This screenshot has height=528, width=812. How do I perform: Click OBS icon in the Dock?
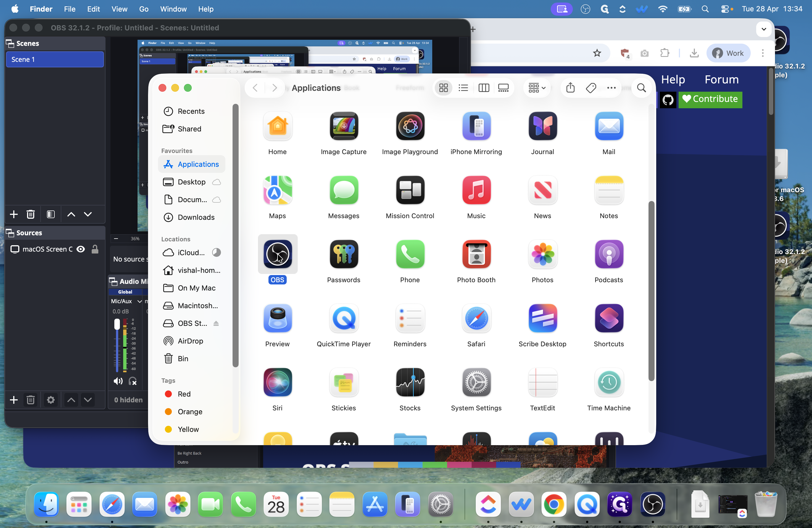pos(653,505)
